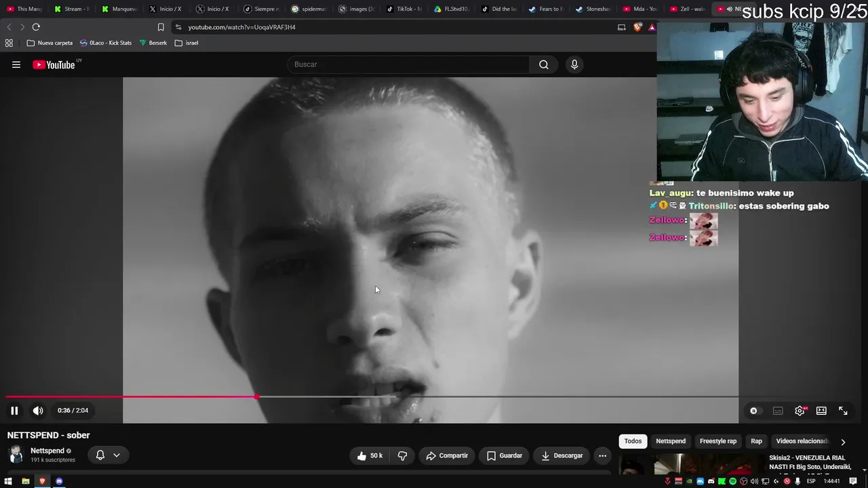Click the search magnifier button

(544, 64)
